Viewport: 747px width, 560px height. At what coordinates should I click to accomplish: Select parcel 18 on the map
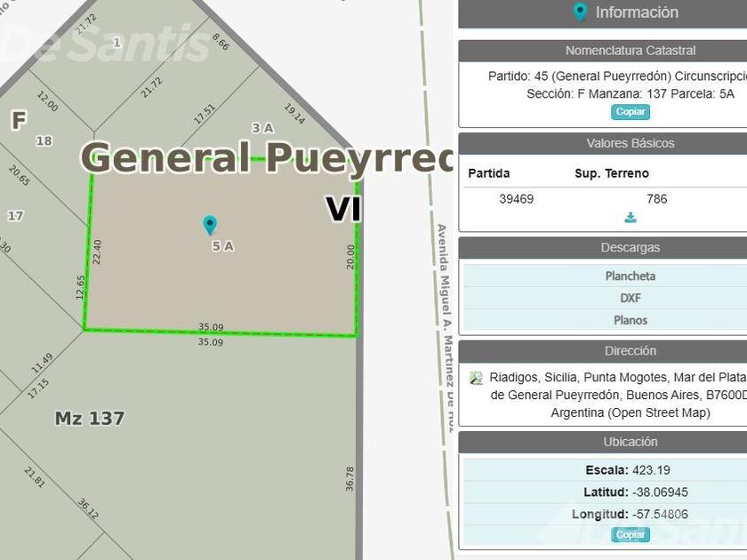(x=44, y=141)
